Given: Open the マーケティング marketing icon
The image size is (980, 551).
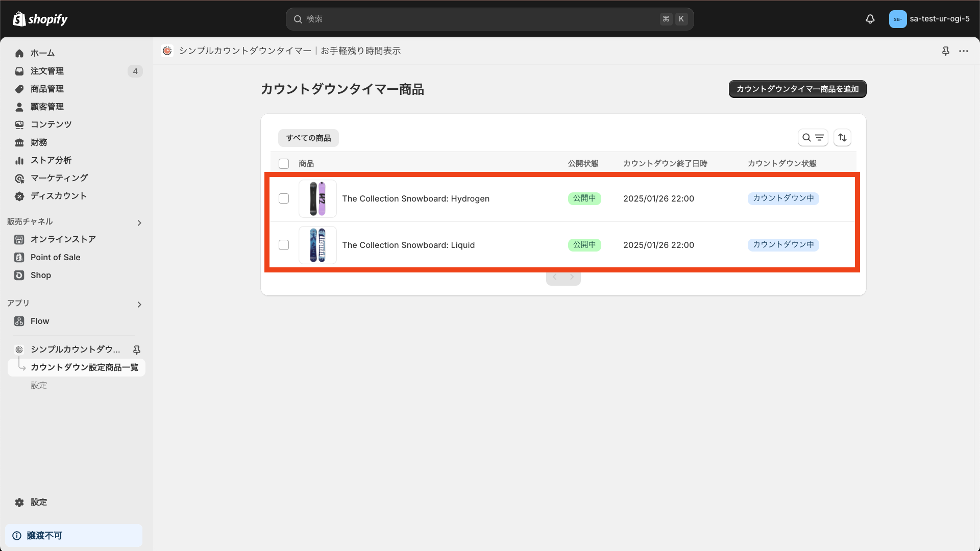Looking at the screenshot, I should pyautogui.click(x=19, y=178).
